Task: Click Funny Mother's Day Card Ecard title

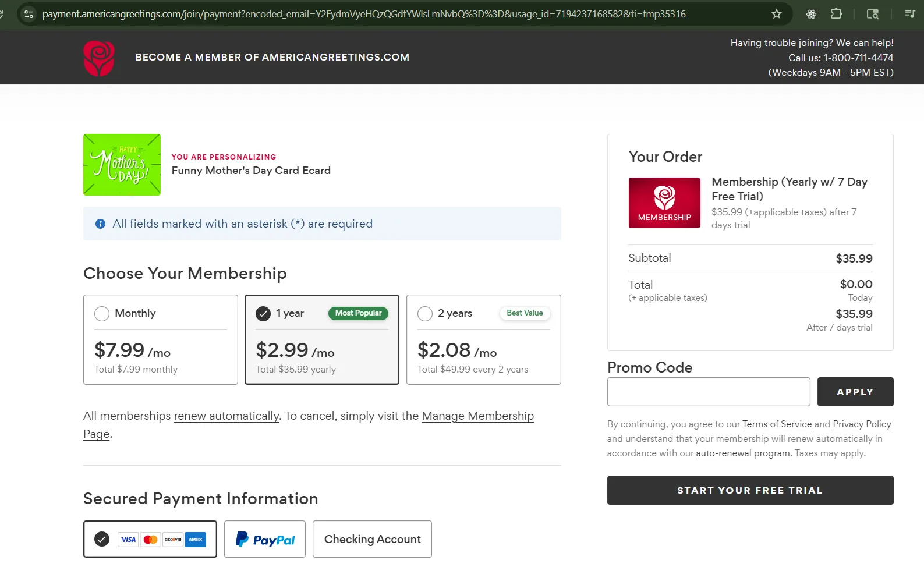Action: [x=251, y=171]
